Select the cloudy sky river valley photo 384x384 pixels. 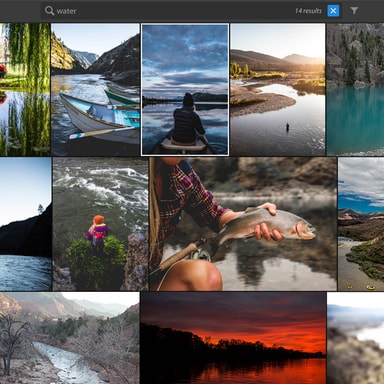point(361,224)
